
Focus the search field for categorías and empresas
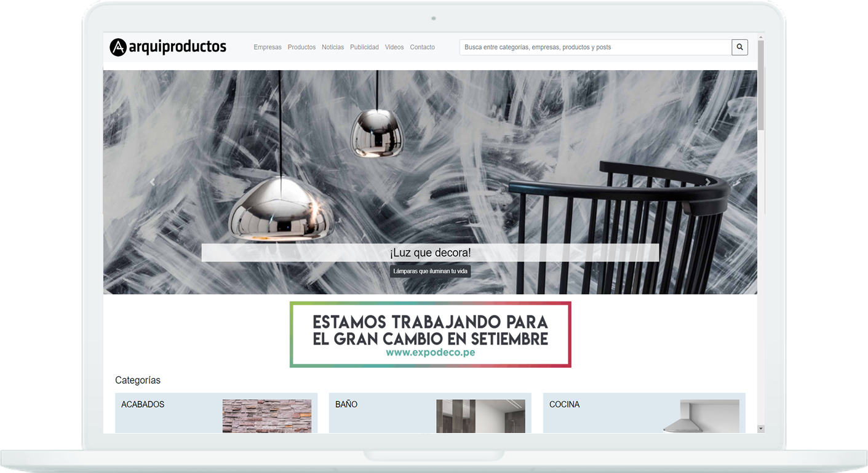click(x=595, y=47)
